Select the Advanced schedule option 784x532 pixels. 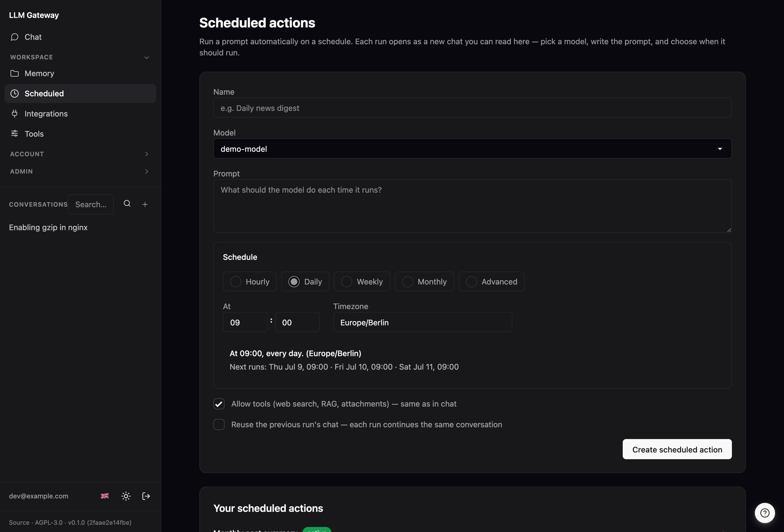click(x=491, y=282)
